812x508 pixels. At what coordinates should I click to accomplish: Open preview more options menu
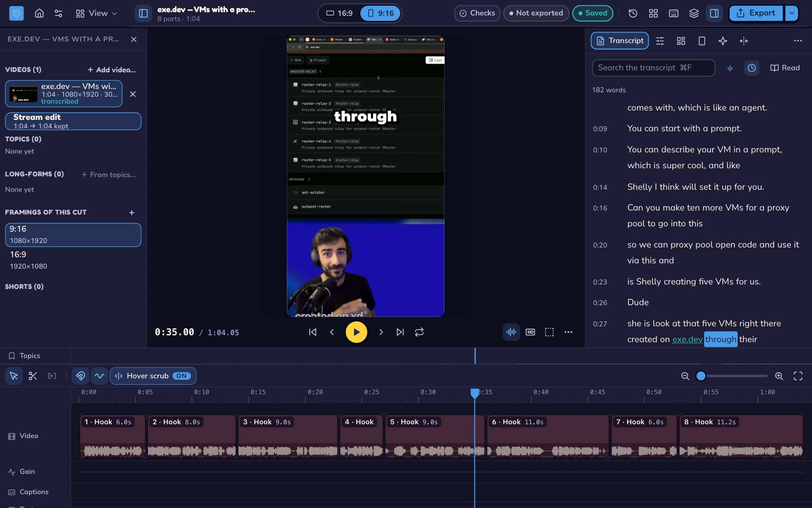coord(568,332)
